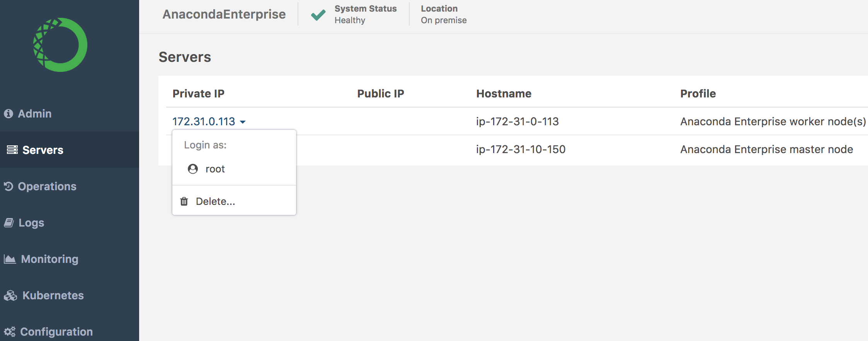This screenshot has width=868, height=341.
Task: Select root under Login as
Action: tap(215, 169)
